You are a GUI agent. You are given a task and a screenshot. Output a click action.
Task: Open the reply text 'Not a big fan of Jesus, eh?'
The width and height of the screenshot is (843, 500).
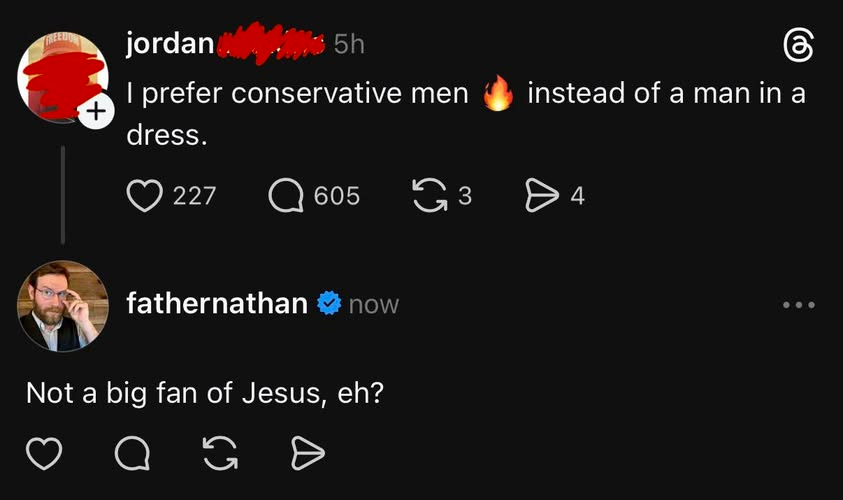205,393
